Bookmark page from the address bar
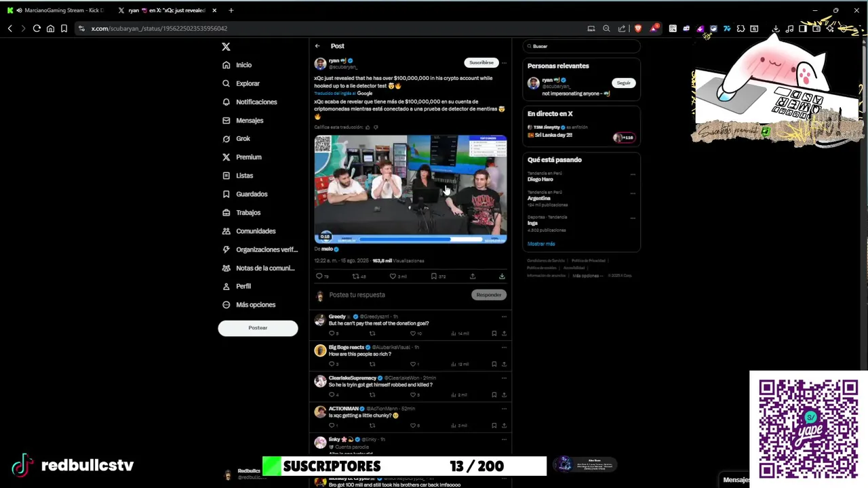The width and height of the screenshot is (868, 488). coord(64,28)
